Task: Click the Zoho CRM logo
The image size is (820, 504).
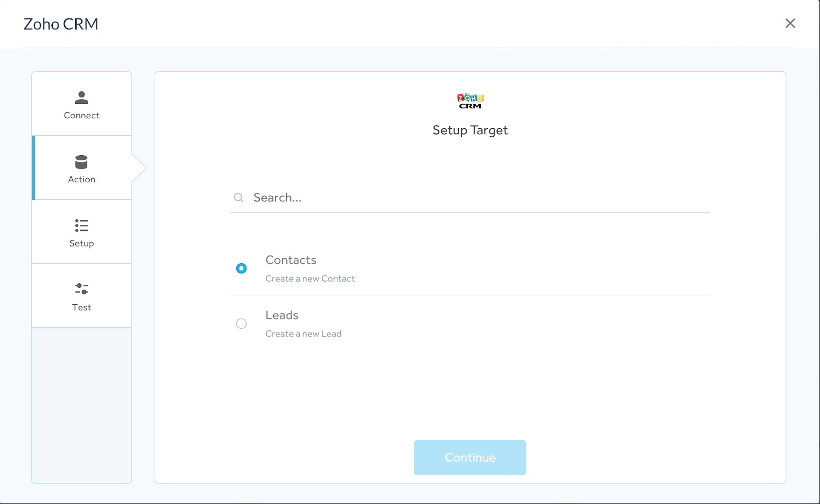Action: [470, 101]
